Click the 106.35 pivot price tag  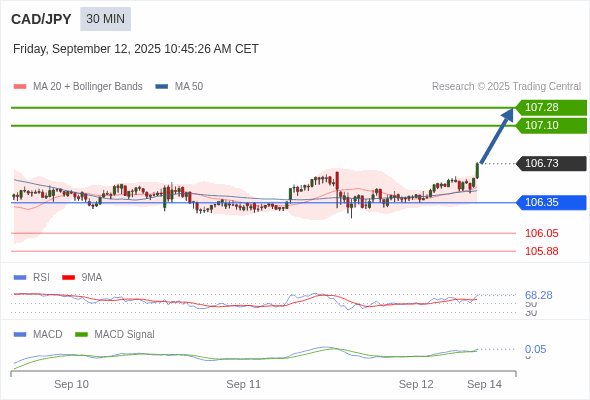pos(551,202)
